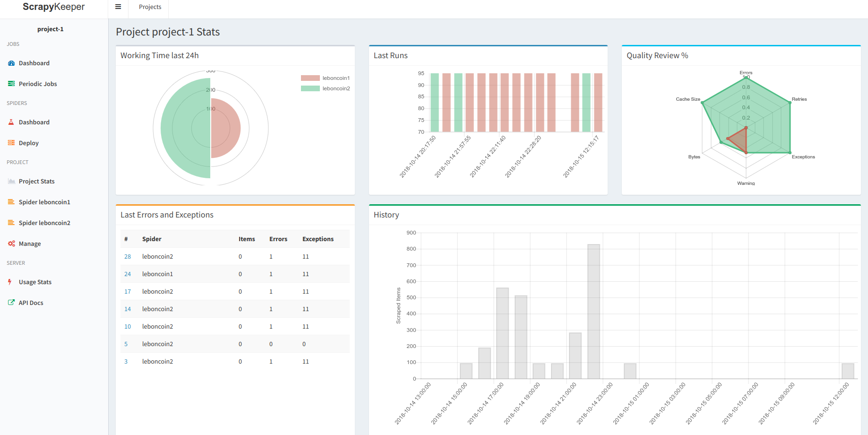Click the tallest History bar near 23:00
The image size is (868, 435).
point(593,311)
